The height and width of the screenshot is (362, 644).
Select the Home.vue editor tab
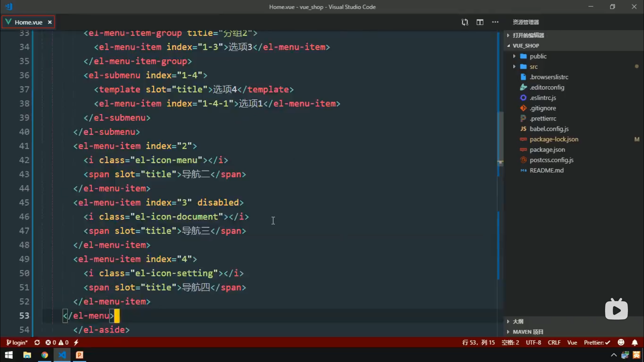[x=28, y=22]
